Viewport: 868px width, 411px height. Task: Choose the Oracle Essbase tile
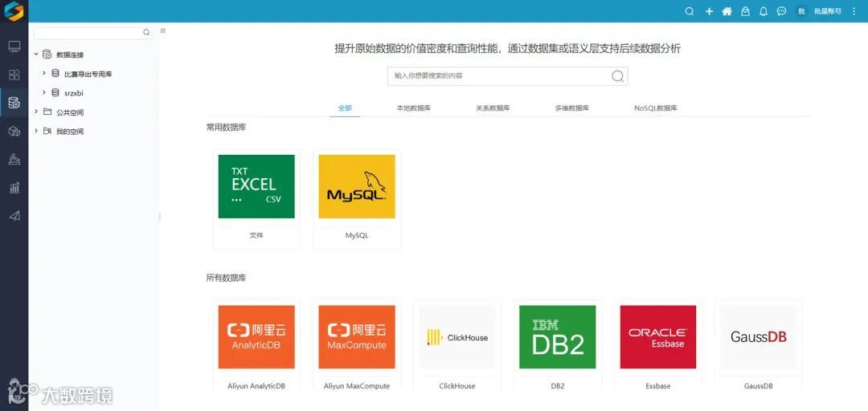tap(657, 337)
